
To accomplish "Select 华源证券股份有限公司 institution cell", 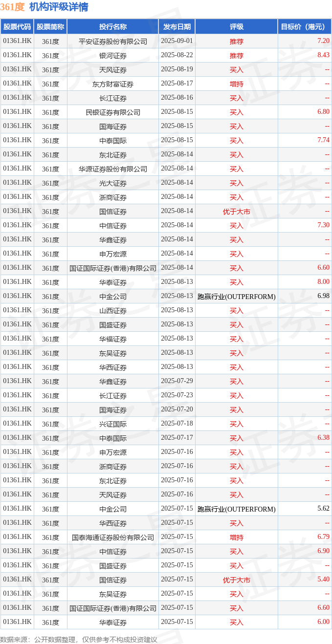I will 113,169.
